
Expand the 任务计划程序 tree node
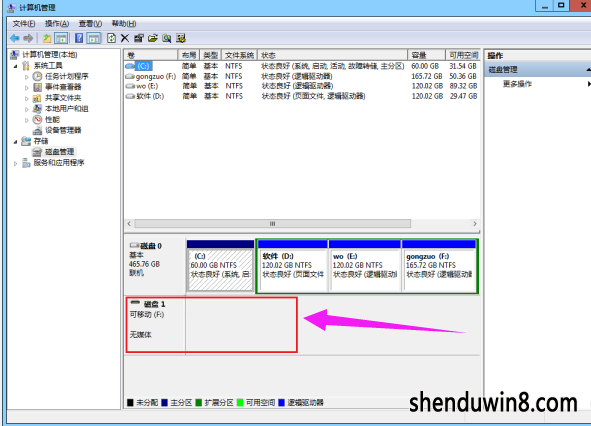tap(26, 77)
